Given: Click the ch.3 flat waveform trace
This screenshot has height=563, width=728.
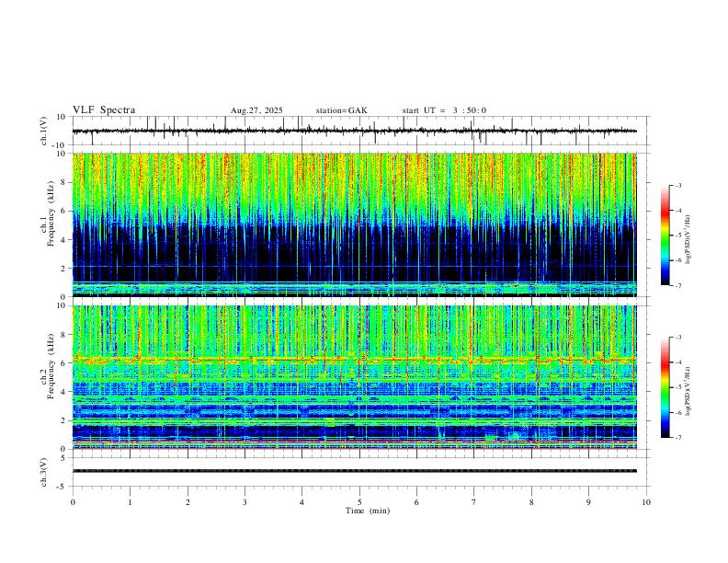Looking at the screenshot, I should tap(355, 471).
